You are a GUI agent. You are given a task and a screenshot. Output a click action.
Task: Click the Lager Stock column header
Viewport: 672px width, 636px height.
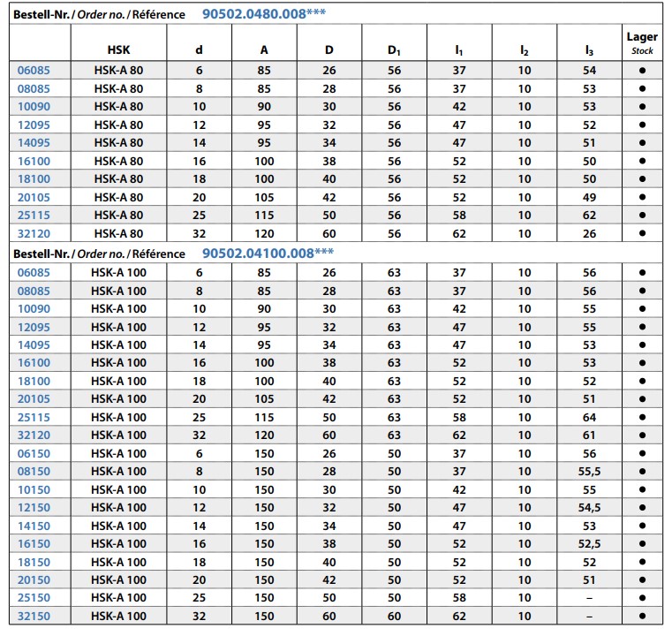coord(642,43)
